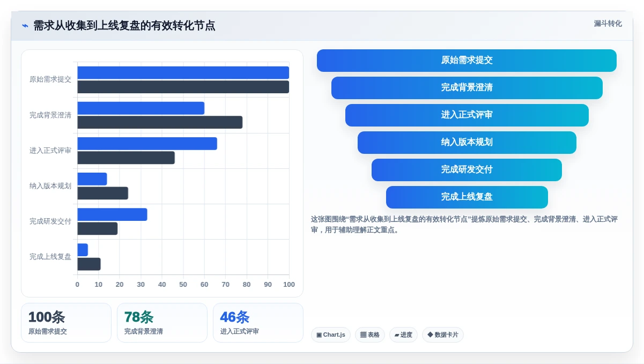Click the dark bar for 完成背景澄清
Viewport: 644px width, 364px height.
coord(160,122)
